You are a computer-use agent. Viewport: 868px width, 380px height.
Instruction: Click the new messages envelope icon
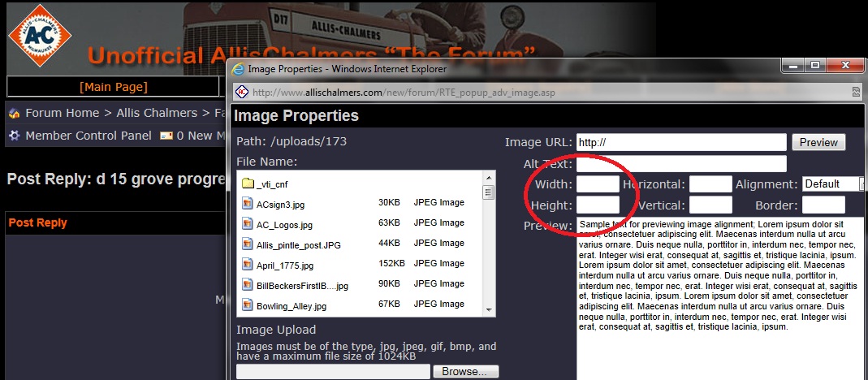(x=166, y=136)
